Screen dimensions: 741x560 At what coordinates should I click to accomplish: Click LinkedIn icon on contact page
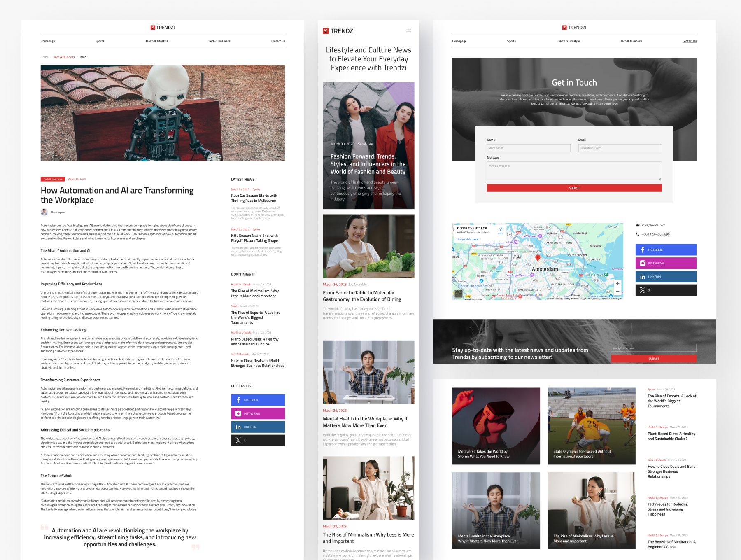(643, 277)
